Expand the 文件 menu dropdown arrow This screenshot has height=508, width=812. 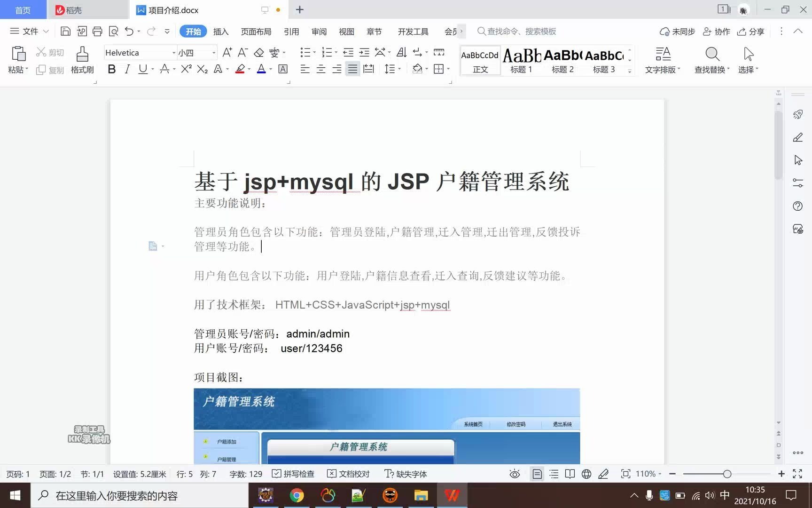[46, 32]
